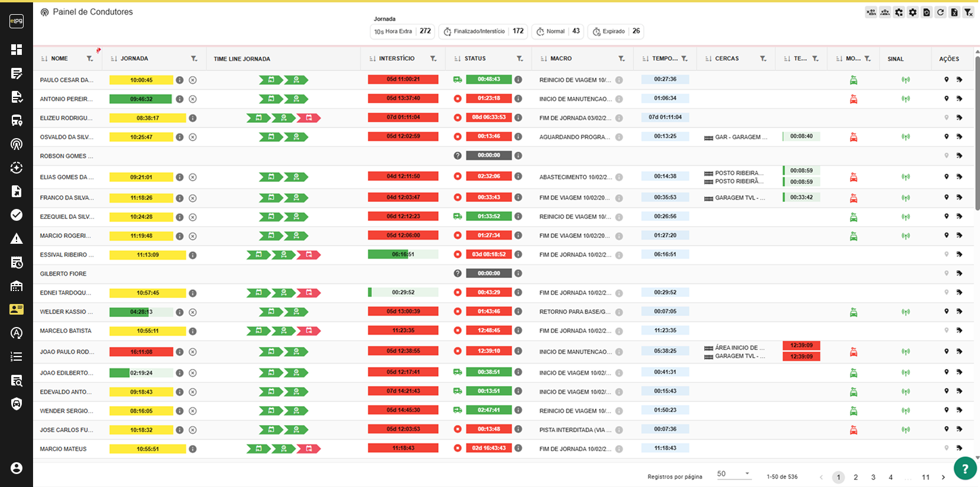The image size is (980, 487).
Task: Jump to page 11 in pagination
Action: click(x=925, y=477)
